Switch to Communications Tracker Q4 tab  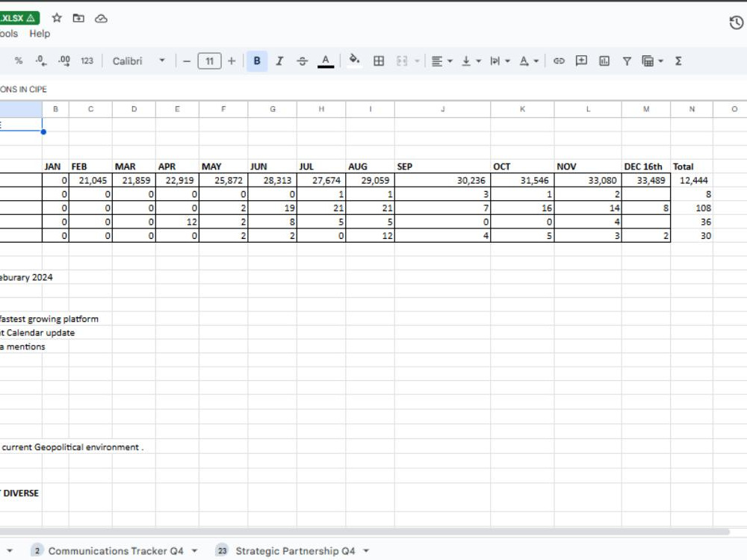[x=116, y=551]
